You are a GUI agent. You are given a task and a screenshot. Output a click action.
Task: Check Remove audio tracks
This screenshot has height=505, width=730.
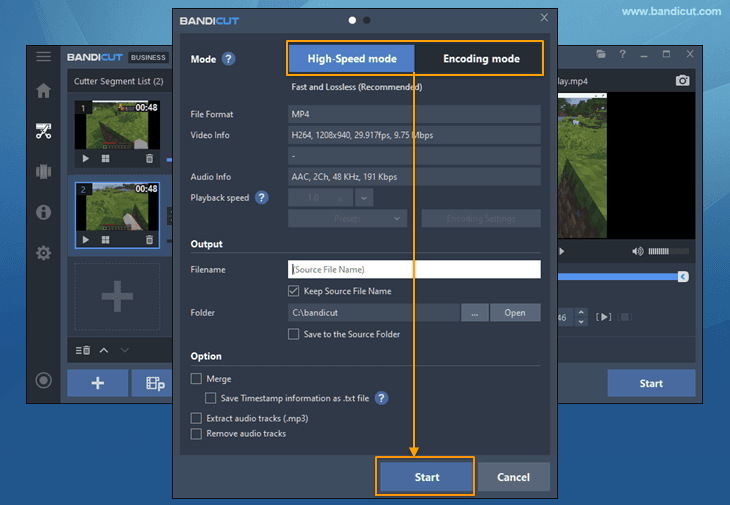[196, 434]
